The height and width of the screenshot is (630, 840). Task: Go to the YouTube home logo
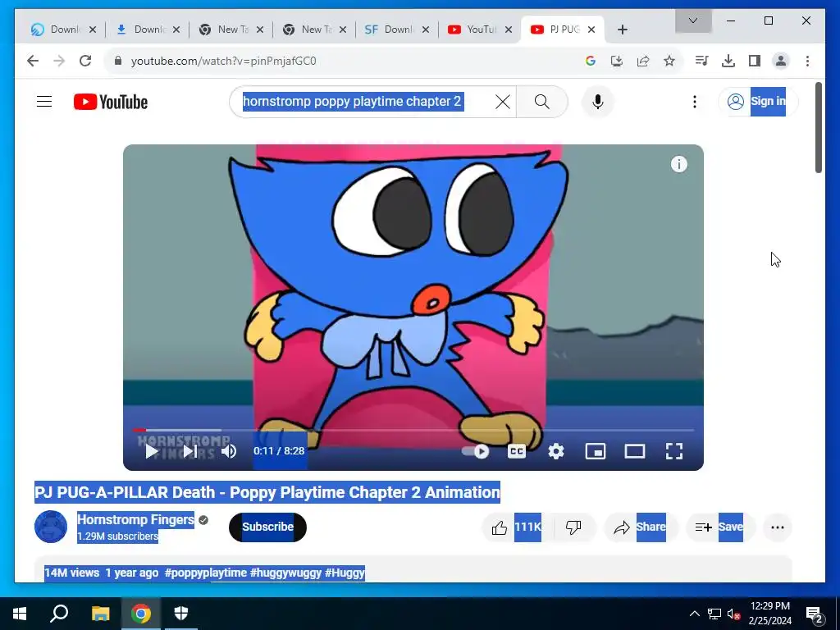(x=111, y=102)
